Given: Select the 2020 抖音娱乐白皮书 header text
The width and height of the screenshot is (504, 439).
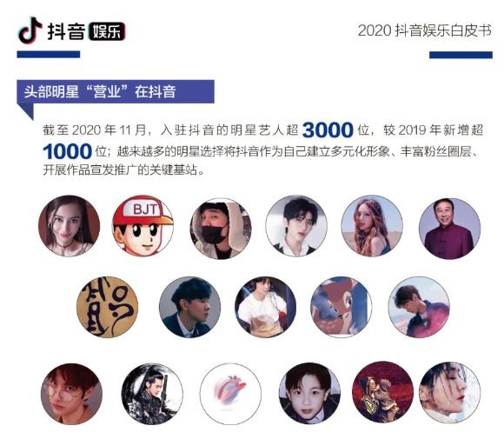Looking at the screenshot, I should tap(425, 30).
